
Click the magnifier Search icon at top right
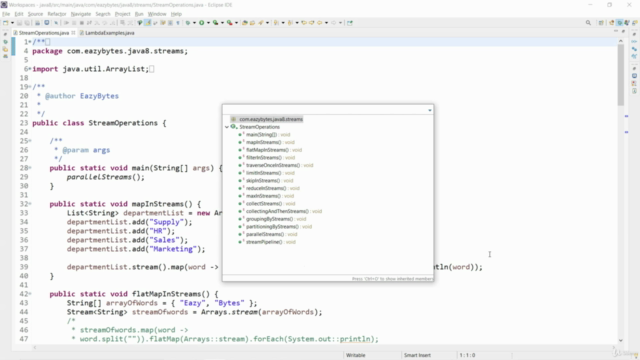[x=588, y=23]
